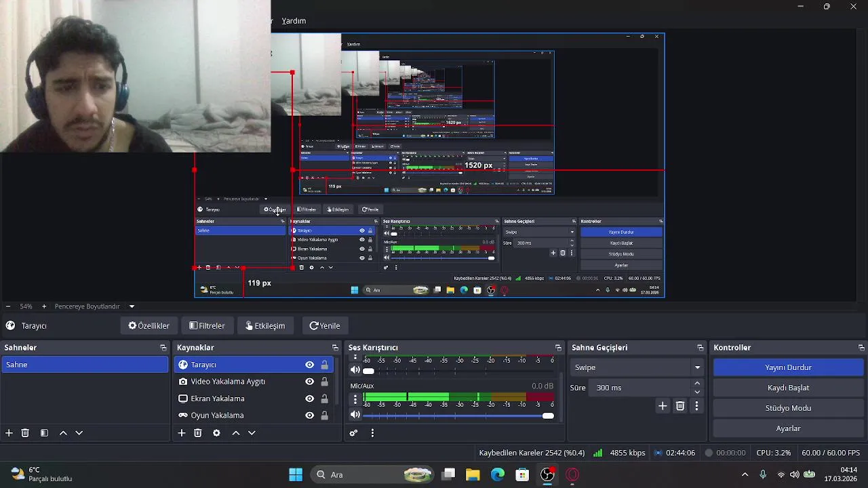868x488 pixels.
Task: Undock the Kontroller panel
Action: point(861,348)
